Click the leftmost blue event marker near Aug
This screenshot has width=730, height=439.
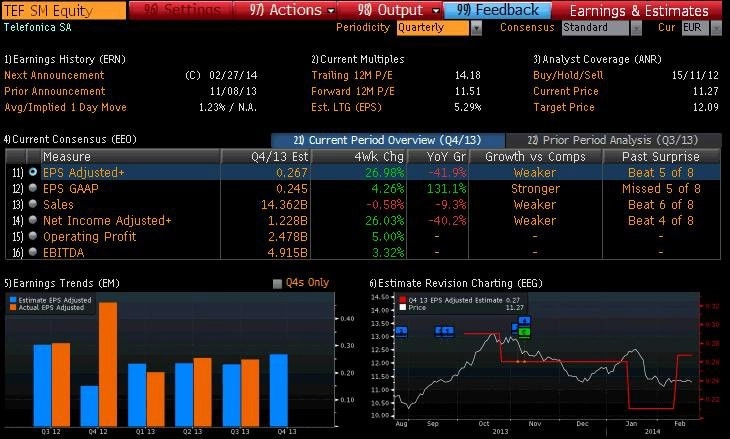401,331
